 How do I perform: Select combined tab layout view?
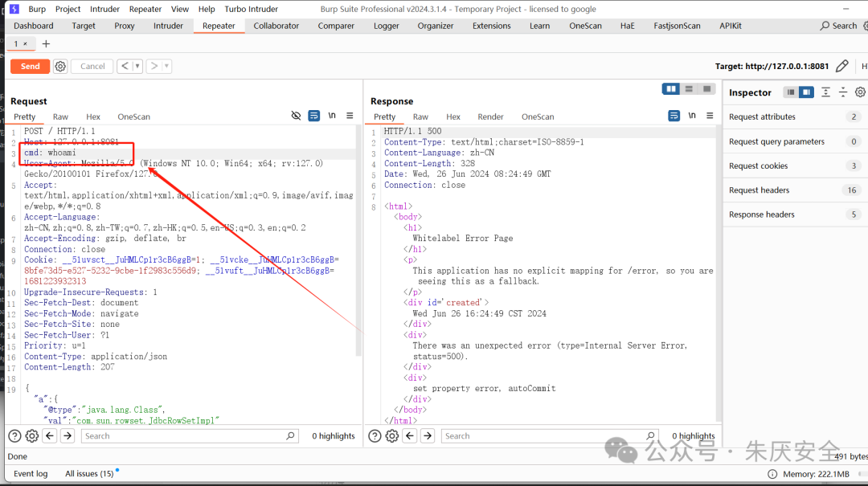tap(707, 89)
